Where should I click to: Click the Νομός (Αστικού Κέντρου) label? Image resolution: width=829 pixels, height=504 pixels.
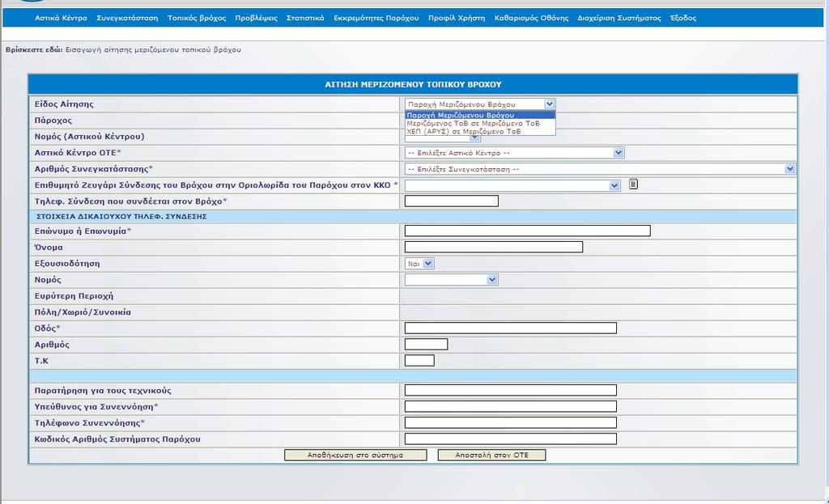coord(89,137)
